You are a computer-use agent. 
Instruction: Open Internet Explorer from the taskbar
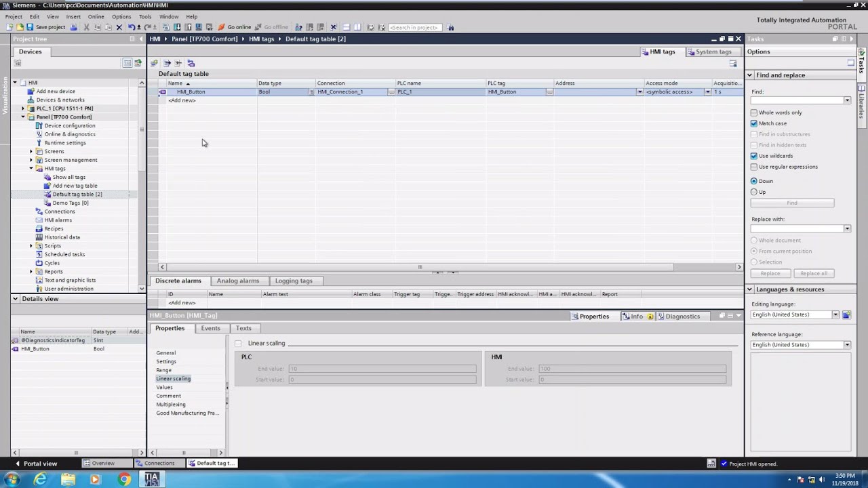tap(40, 479)
